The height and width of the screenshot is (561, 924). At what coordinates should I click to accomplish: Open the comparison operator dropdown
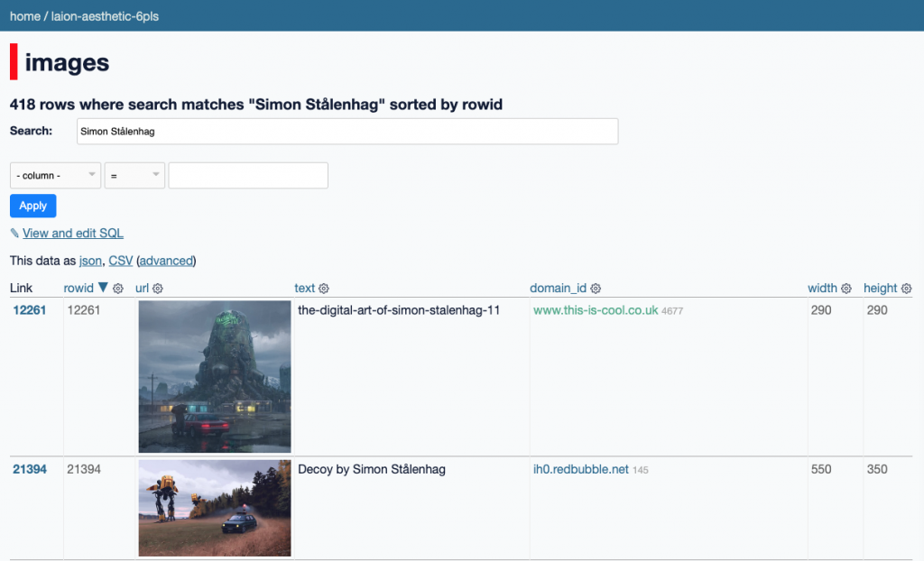click(134, 176)
